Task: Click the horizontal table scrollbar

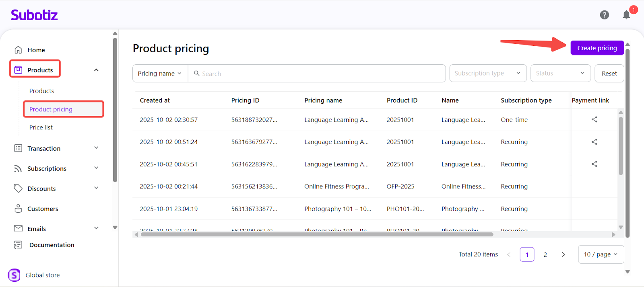Action: click(317, 234)
